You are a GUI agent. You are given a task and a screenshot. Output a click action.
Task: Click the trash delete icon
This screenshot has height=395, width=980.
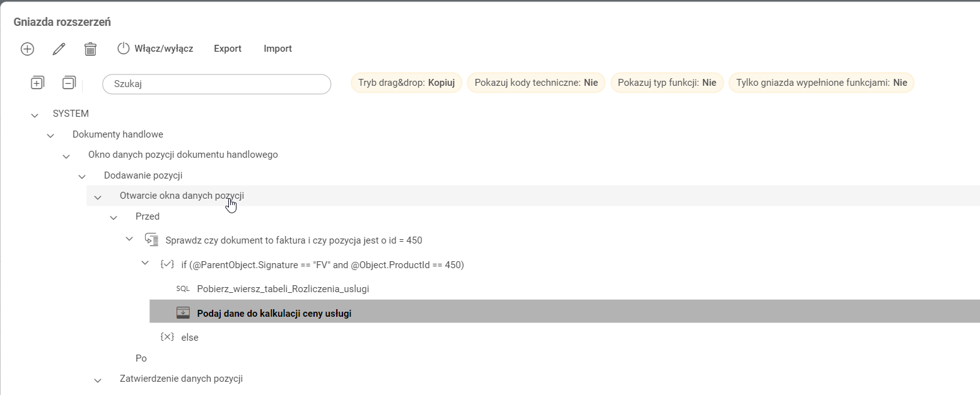[90, 49]
